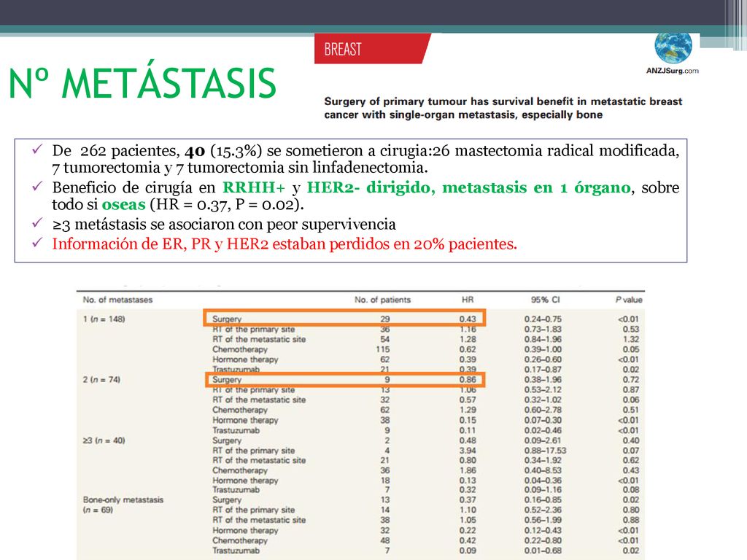Click the CI value '0.88–17.53'

pyautogui.click(x=546, y=451)
